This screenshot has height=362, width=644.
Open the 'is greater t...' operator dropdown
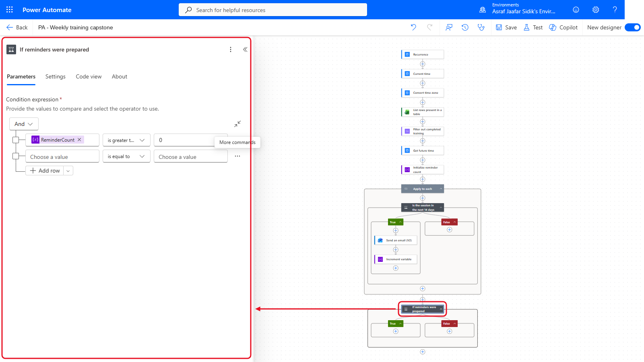click(x=126, y=140)
